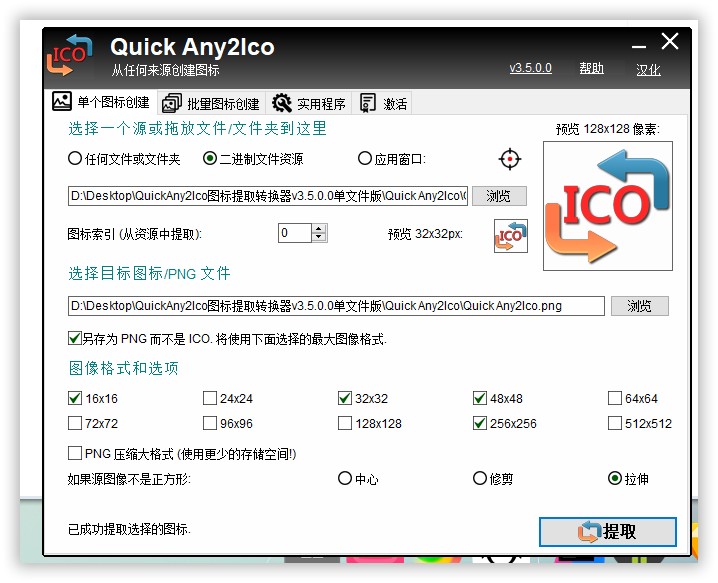Uncheck 另存为 PNG 而不是 ICO checkbox
This screenshot has width=718, height=583.
[75, 339]
